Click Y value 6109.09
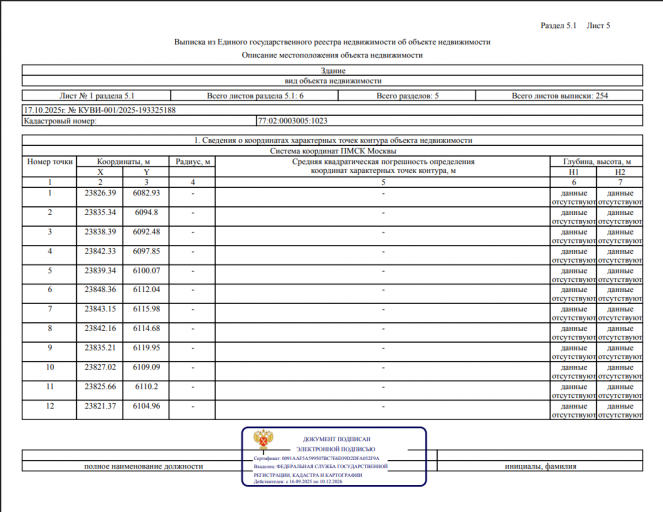Viewport: 663px width, 512px height. click(146, 367)
